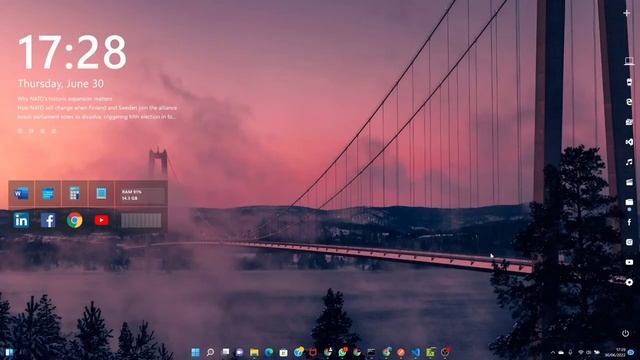Click the large 17:28 clock widget
Image resolution: width=640 pixels, height=360 pixels.
tap(73, 52)
